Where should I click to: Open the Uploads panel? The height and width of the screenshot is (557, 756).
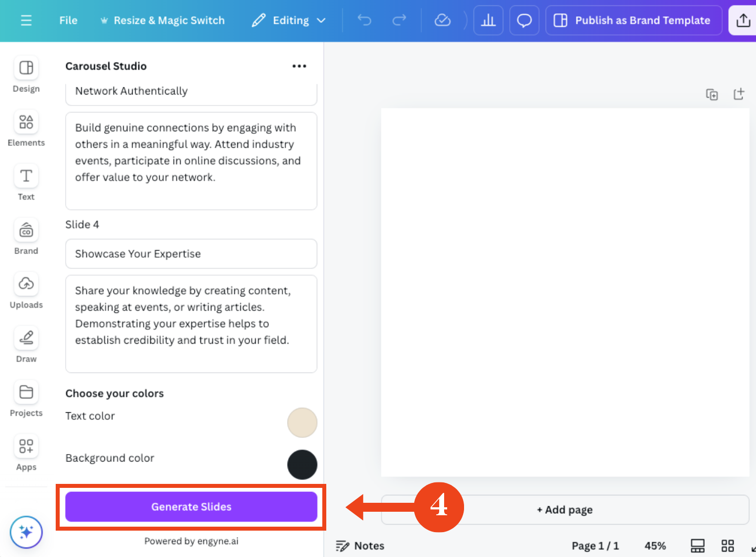tap(26, 290)
